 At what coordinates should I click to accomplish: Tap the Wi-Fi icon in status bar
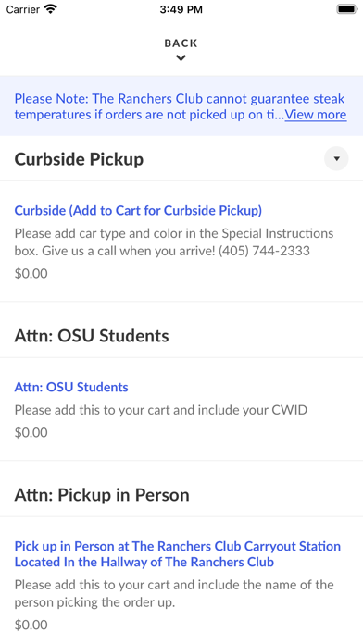tap(51, 9)
